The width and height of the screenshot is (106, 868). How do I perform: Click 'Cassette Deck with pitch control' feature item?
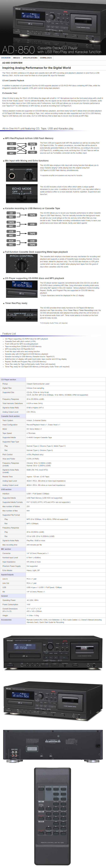point(20,341)
